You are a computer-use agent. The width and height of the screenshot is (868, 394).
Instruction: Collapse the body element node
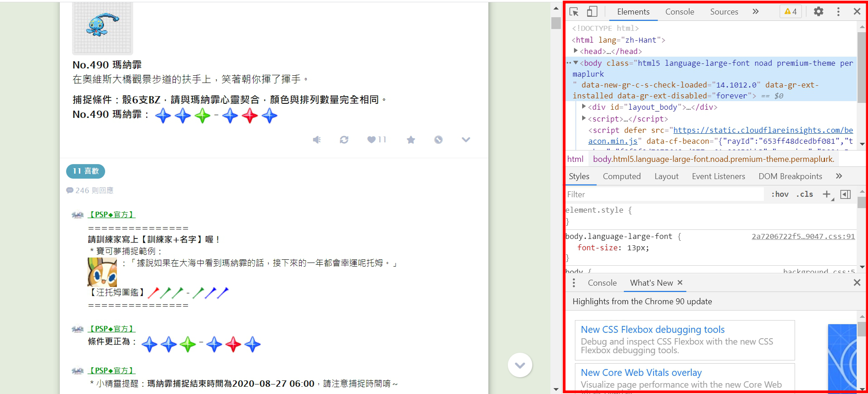pos(576,63)
